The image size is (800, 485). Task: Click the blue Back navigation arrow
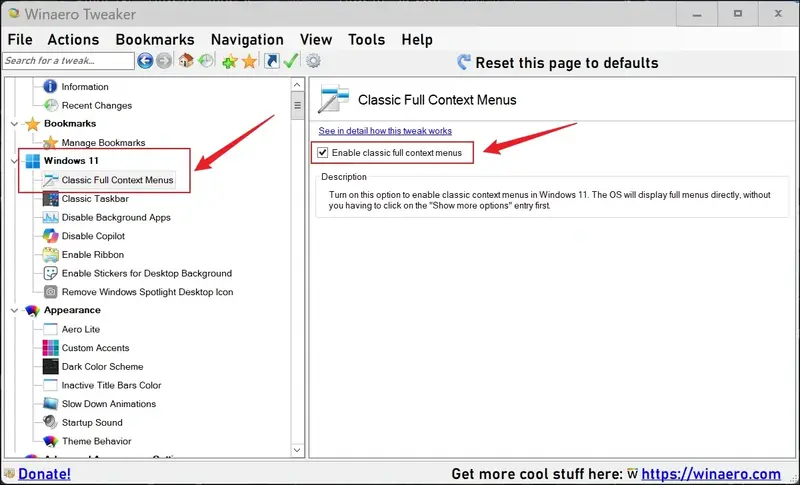145,61
